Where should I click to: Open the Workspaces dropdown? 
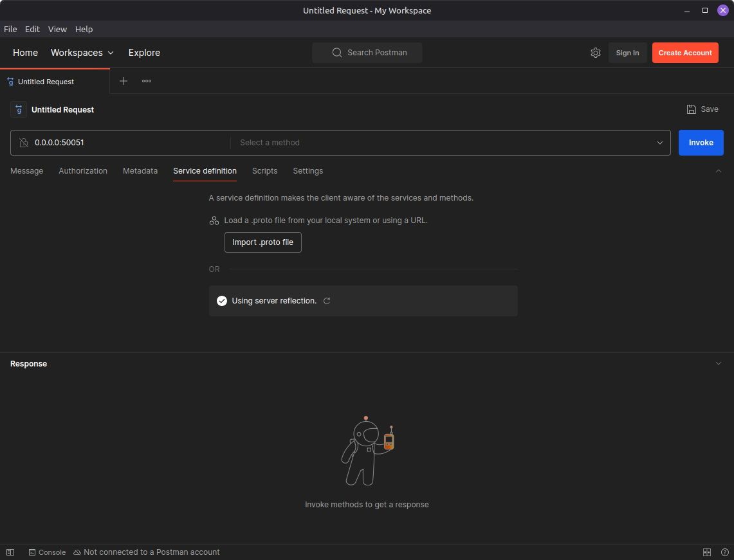pos(82,53)
